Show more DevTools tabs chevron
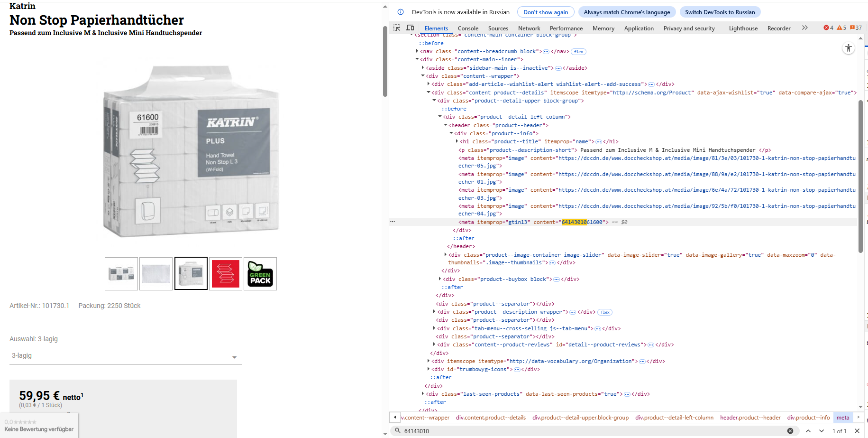Screen dimensions: 868x438 coord(804,28)
